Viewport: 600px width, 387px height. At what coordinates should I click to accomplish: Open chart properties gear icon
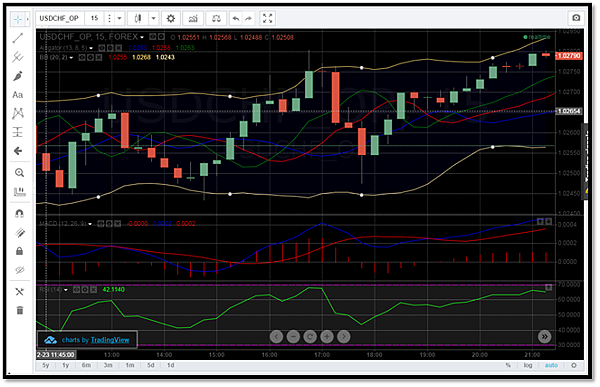click(171, 18)
